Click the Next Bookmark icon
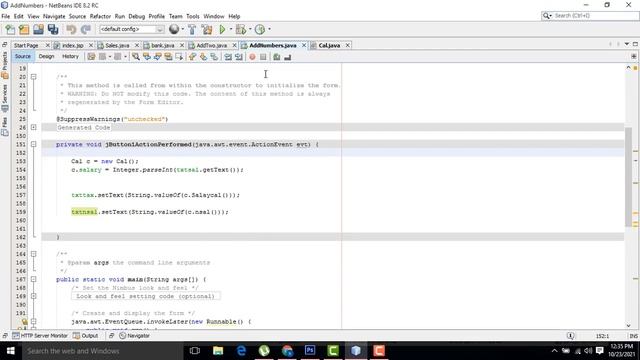Viewport: 640px width, 360px height. click(x=203, y=57)
